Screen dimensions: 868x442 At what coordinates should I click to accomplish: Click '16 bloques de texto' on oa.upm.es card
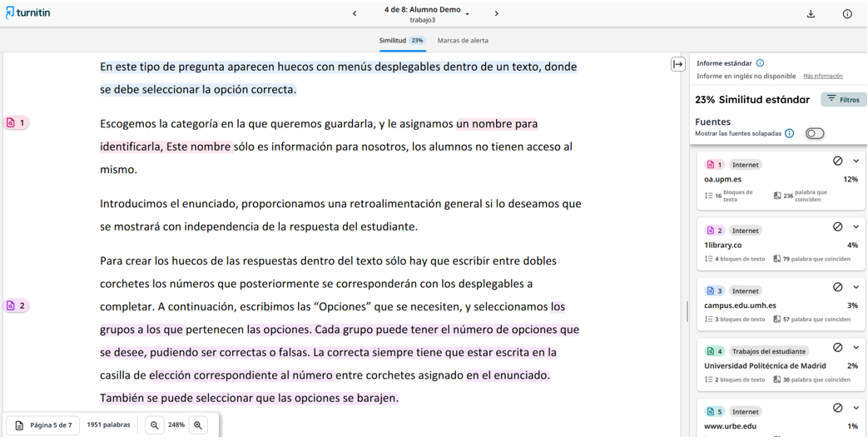pyautogui.click(x=729, y=196)
